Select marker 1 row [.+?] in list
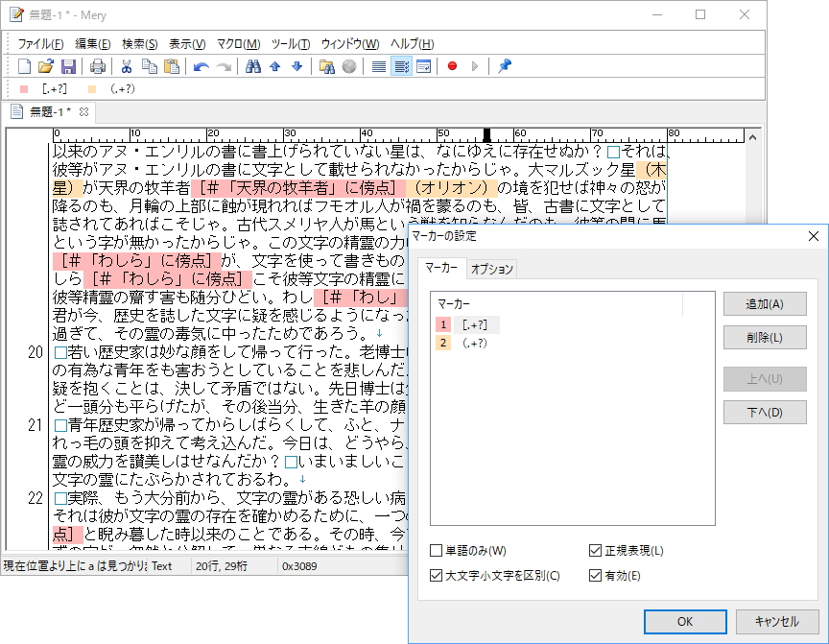 coord(474,324)
